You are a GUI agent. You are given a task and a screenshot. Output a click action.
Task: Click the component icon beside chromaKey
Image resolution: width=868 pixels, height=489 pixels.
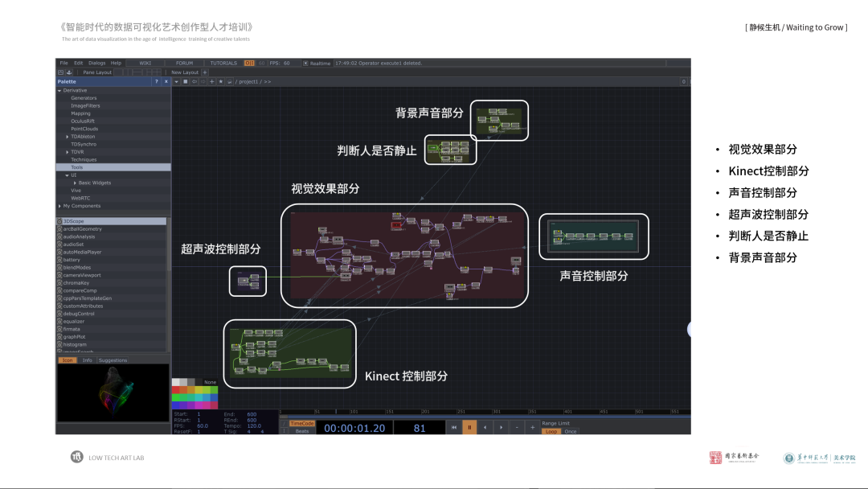point(59,283)
